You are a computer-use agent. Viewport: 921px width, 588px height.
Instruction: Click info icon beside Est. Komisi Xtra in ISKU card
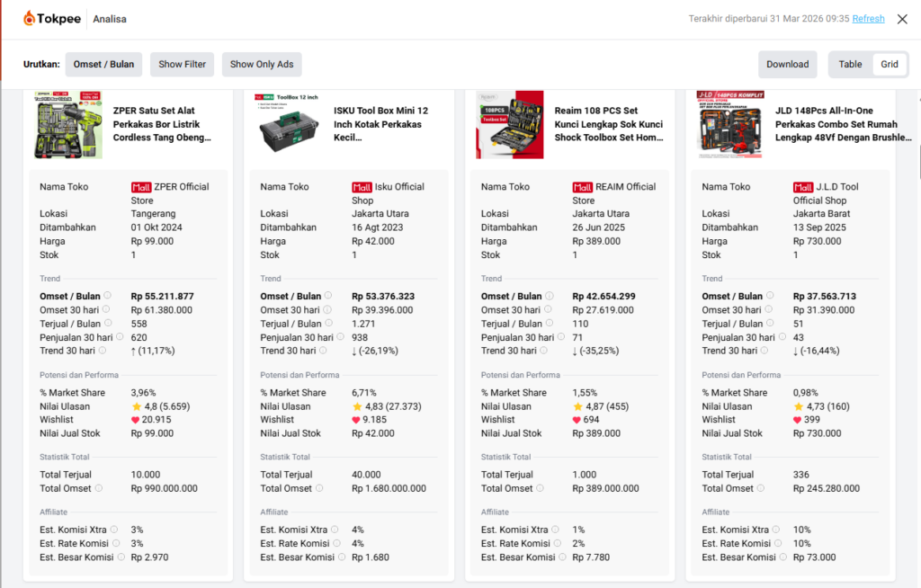(x=335, y=530)
